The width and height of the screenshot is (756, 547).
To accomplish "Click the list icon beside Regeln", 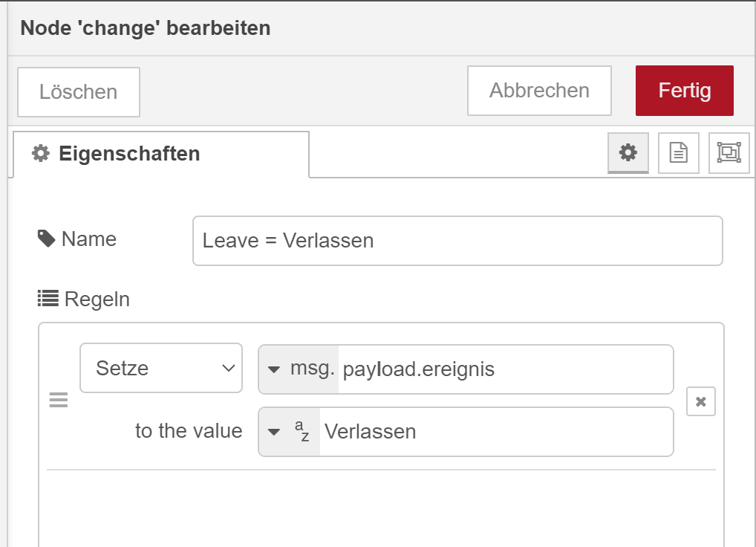I will click(48, 299).
